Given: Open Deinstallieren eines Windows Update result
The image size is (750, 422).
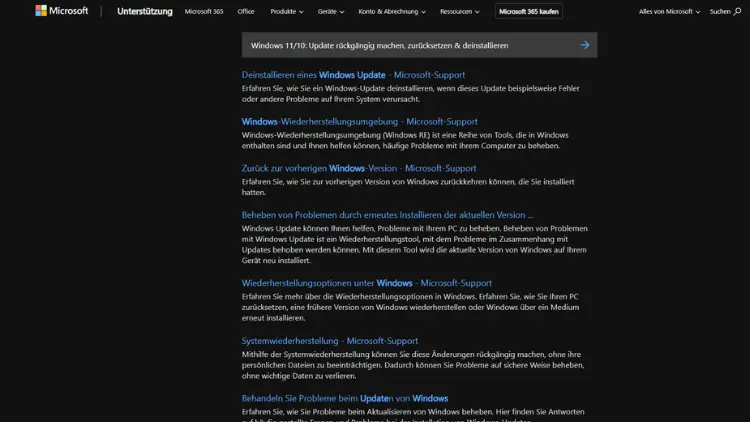Looking at the screenshot, I should tap(353, 75).
